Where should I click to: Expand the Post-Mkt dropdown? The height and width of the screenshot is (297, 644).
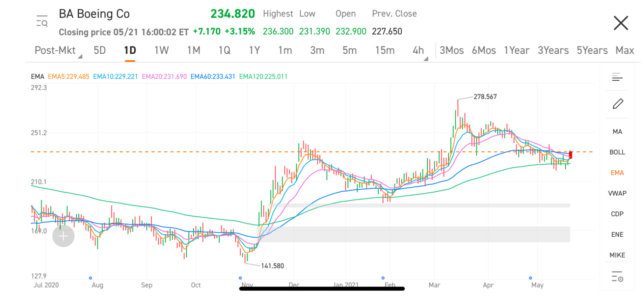tap(58, 51)
